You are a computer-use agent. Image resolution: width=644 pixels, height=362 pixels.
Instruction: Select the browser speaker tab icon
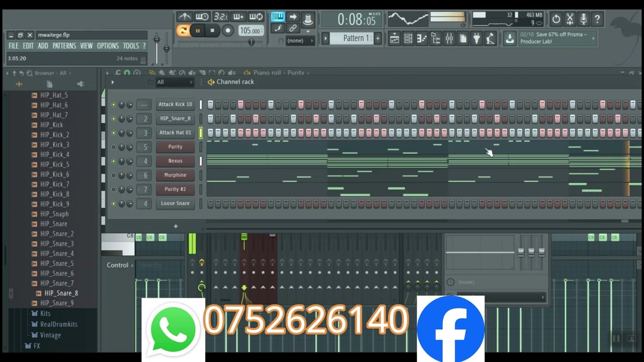click(x=80, y=84)
